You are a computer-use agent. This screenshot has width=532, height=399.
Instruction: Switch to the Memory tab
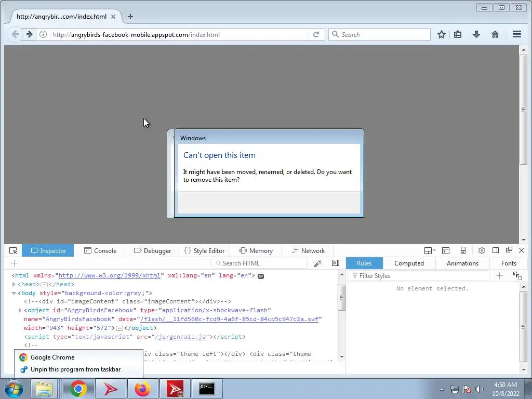(x=256, y=251)
